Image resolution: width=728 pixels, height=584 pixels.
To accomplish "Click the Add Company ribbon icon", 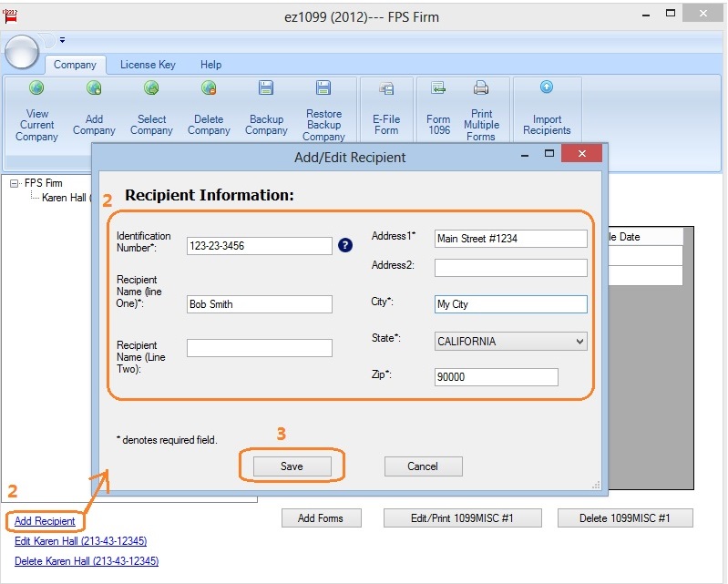I will [94, 88].
